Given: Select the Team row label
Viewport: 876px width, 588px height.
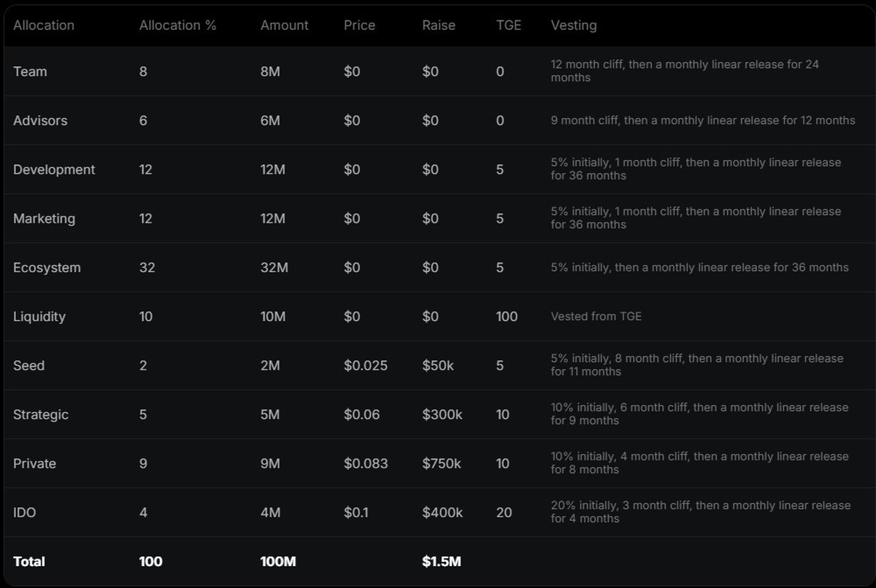Looking at the screenshot, I should click(x=30, y=71).
